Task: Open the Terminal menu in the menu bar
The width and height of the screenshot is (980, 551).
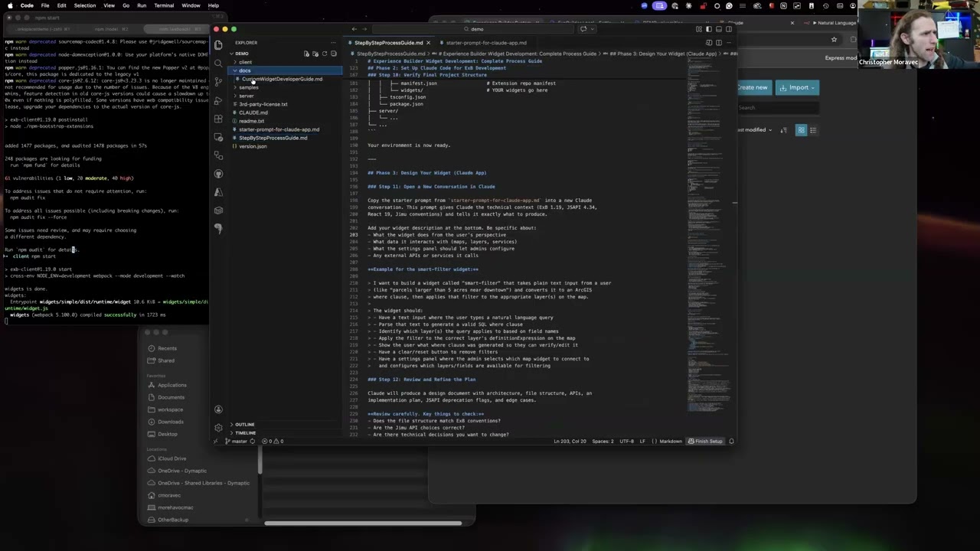Action: pyautogui.click(x=164, y=5)
